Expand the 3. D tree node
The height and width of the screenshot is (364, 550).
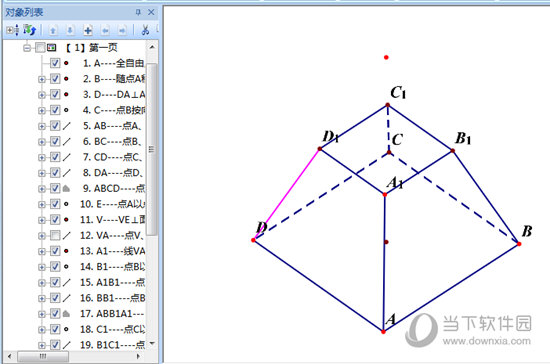click(42, 95)
